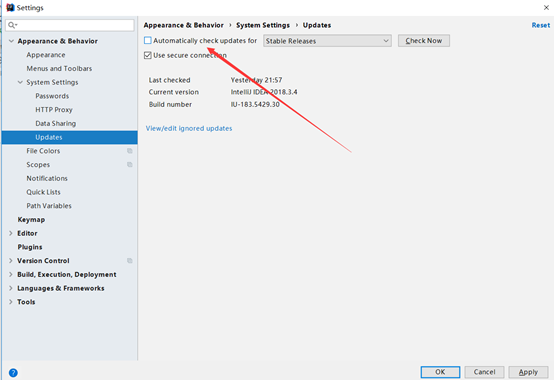Click the project-level icon next to Scopes

(x=130, y=165)
